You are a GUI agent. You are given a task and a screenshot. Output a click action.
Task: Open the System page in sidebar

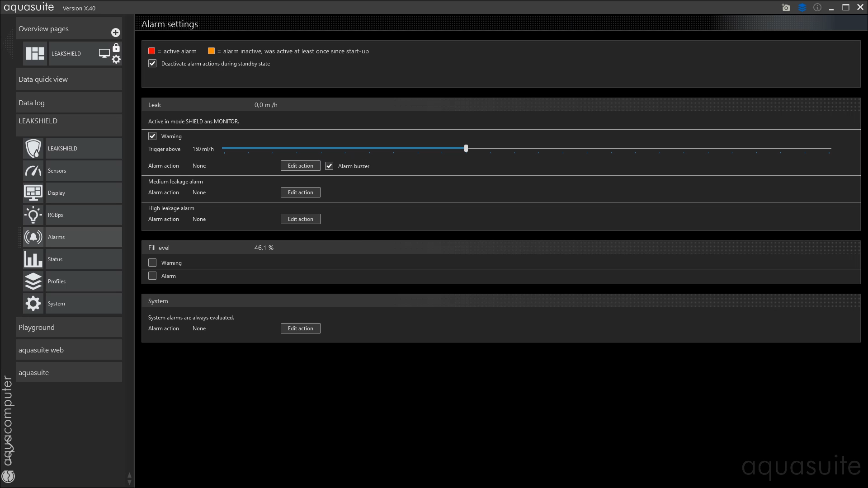tap(84, 303)
